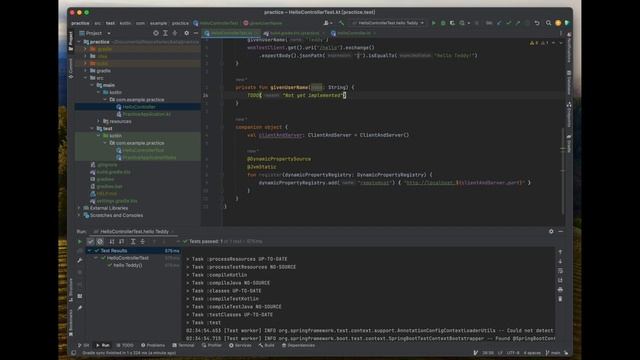Run with coverage from the main toolbar
Viewport: 640px width, 360px height.
(x=452, y=23)
